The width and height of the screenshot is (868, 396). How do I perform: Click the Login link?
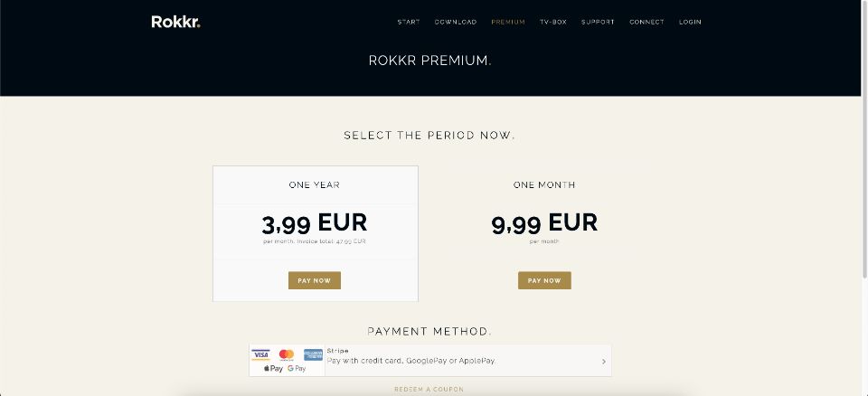coord(690,23)
